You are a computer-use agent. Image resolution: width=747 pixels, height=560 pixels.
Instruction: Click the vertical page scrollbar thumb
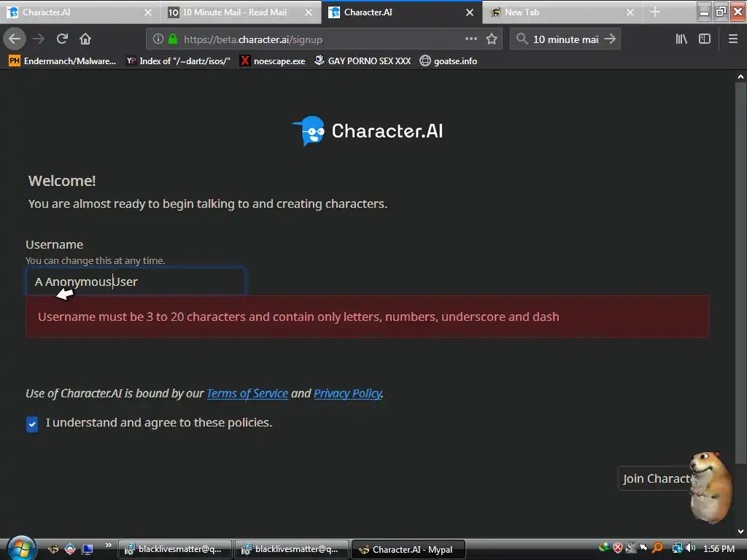tap(740, 273)
